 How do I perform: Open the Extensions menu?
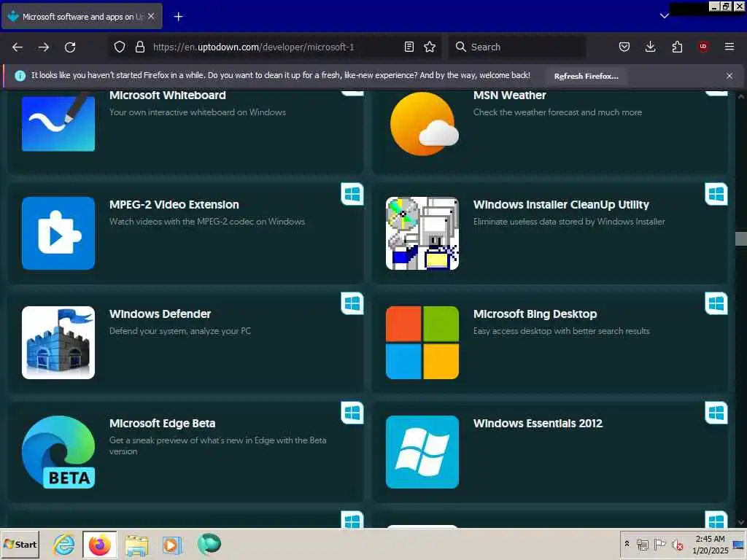[677, 47]
